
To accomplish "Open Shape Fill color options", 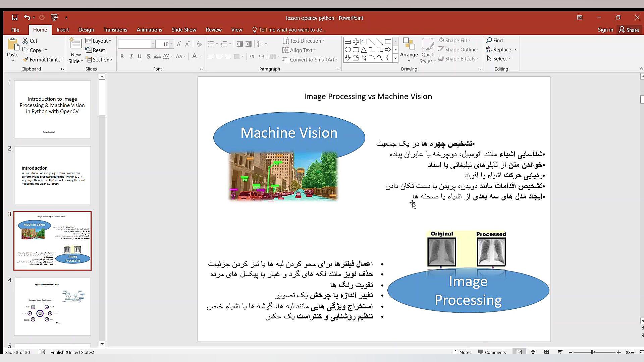I will coord(454,40).
